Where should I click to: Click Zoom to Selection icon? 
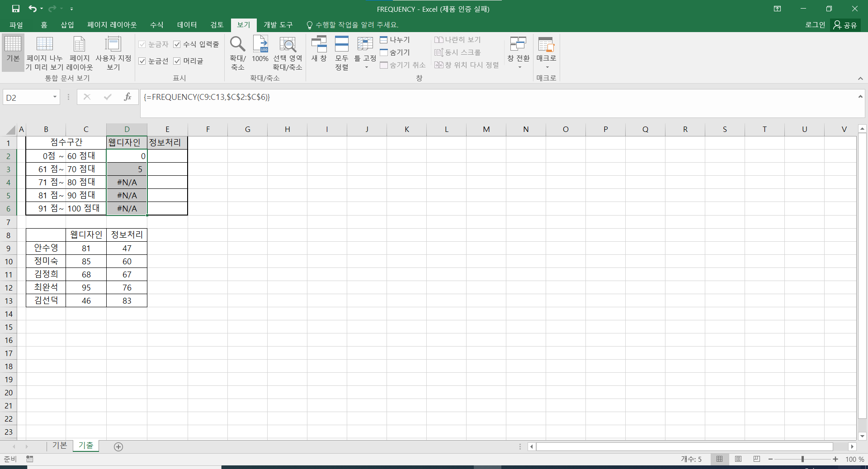tap(288, 44)
